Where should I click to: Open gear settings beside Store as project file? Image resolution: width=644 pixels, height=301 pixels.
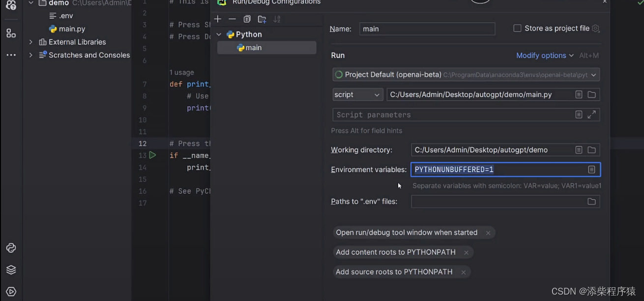[x=596, y=29]
